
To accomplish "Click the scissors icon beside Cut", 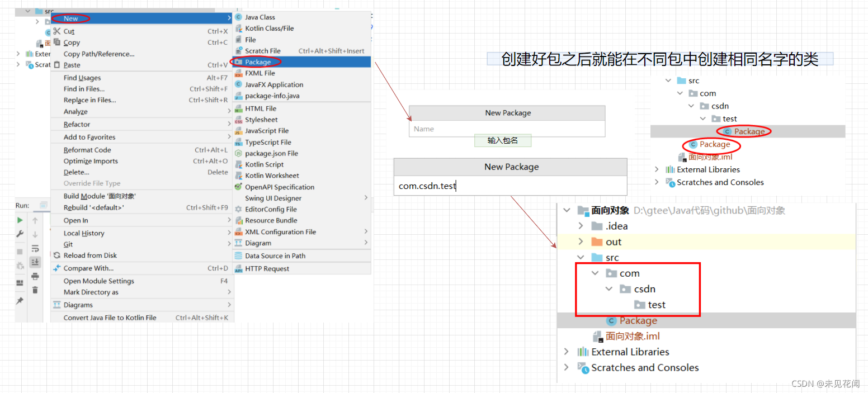I will point(56,31).
